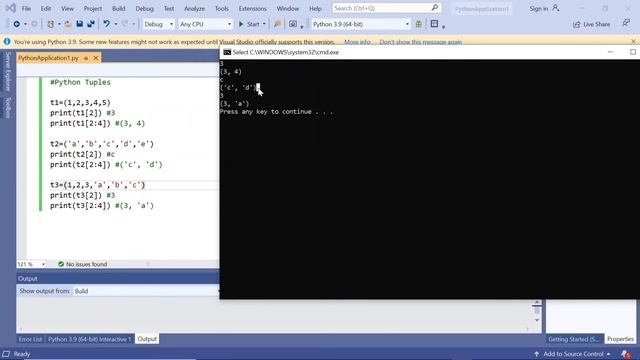The height and width of the screenshot is (360, 640).
Task: Open the Project menu
Action: tap(93, 9)
